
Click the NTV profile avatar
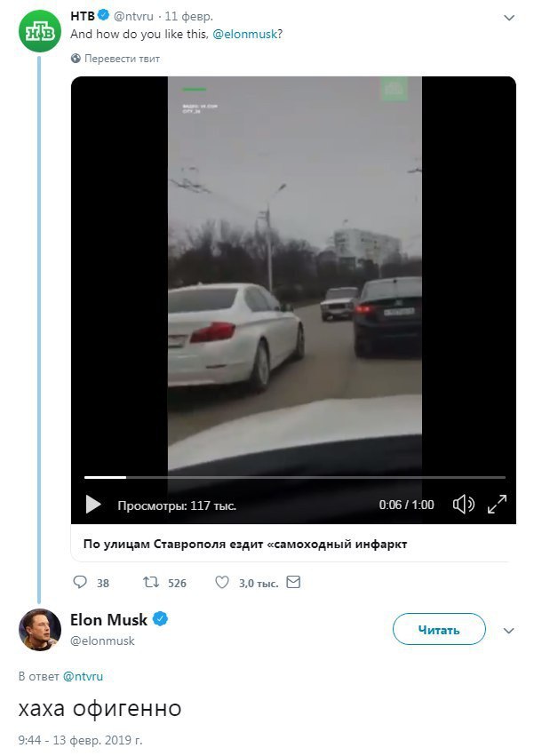(x=38, y=33)
